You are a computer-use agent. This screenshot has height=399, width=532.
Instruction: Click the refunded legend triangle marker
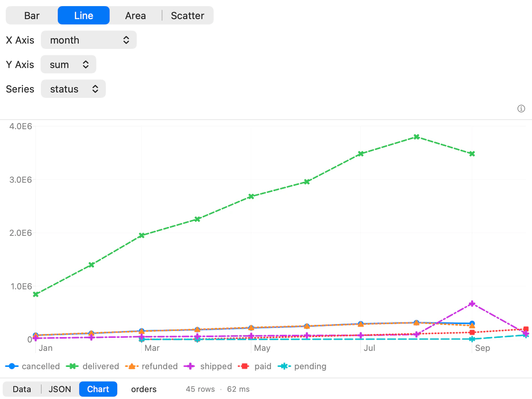[x=131, y=366]
